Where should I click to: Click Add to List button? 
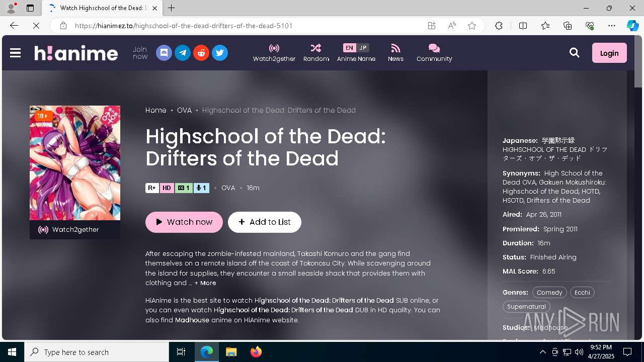click(265, 222)
